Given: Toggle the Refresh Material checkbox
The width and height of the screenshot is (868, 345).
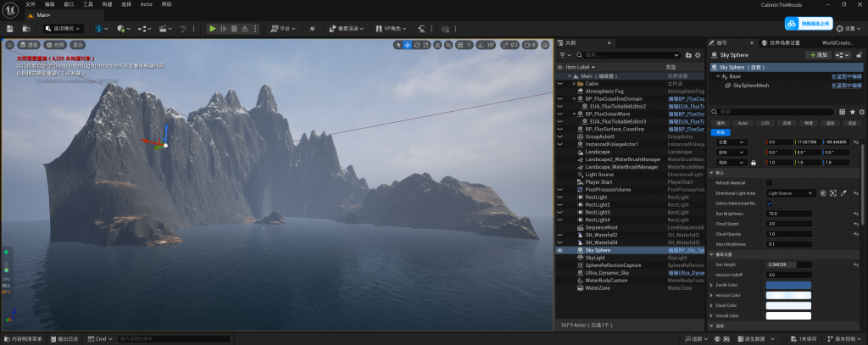Looking at the screenshot, I should [769, 182].
